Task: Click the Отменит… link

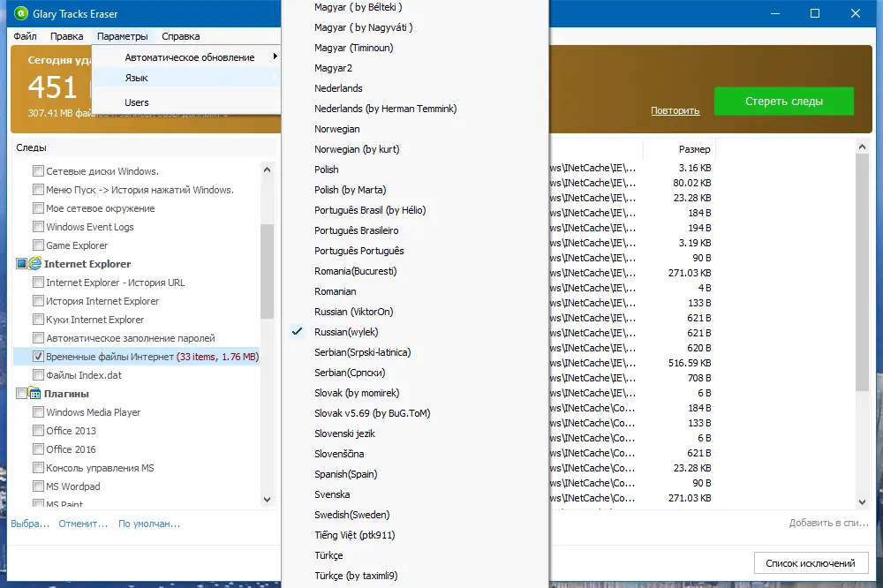Action: tap(83, 524)
